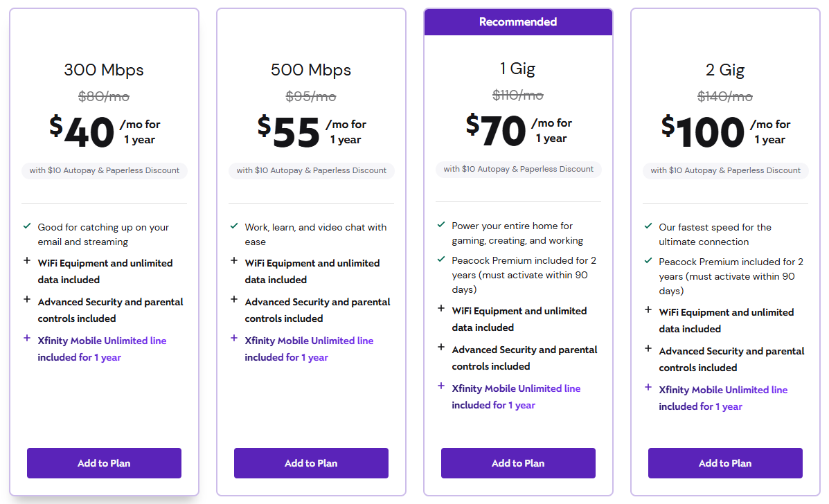Add the 300 Mbps plan
The image size is (829, 504).
coord(104,463)
